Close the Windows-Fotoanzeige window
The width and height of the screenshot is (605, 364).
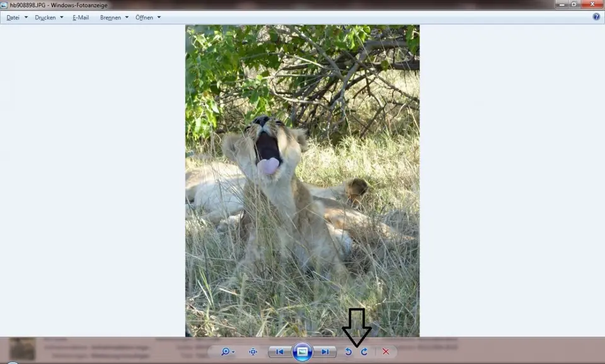pos(592,4)
